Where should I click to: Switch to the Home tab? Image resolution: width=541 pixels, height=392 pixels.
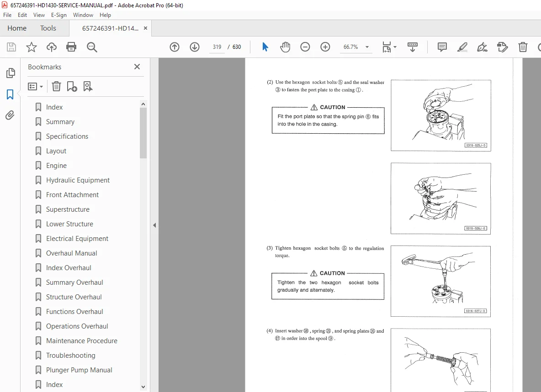17,28
